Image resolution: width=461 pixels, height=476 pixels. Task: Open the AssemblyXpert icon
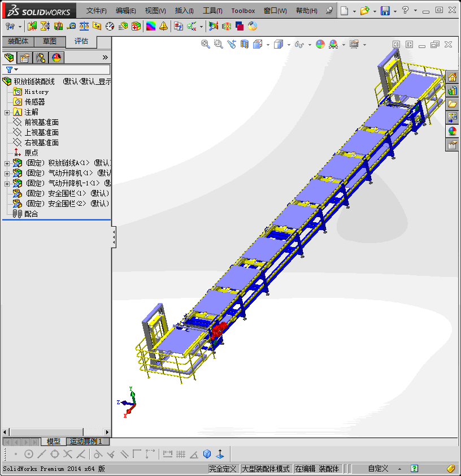[136, 27]
